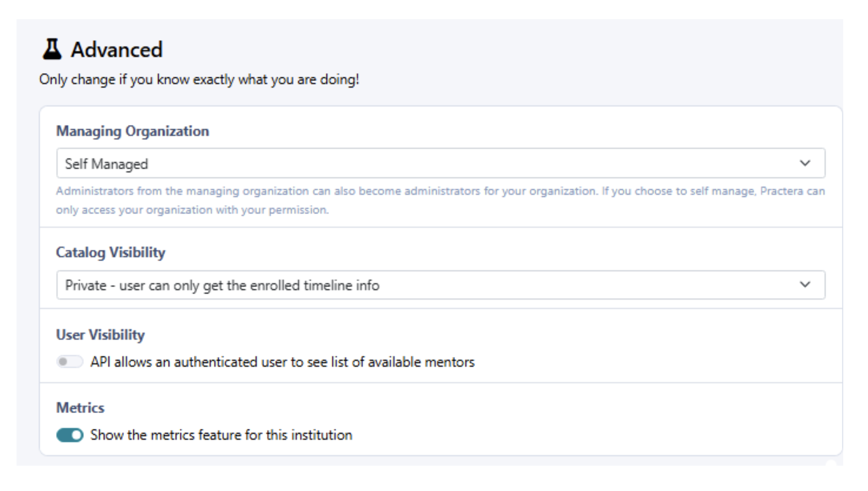Open the Self Managed organization dropdown
Viewport: 868px width, 491px height.
[x=440, y=163]
